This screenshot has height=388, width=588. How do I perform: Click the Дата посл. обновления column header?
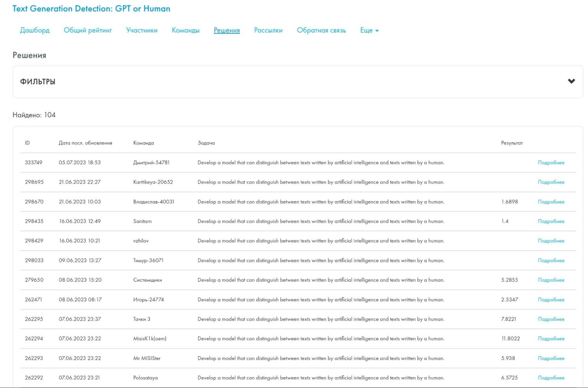click(85, 143)
